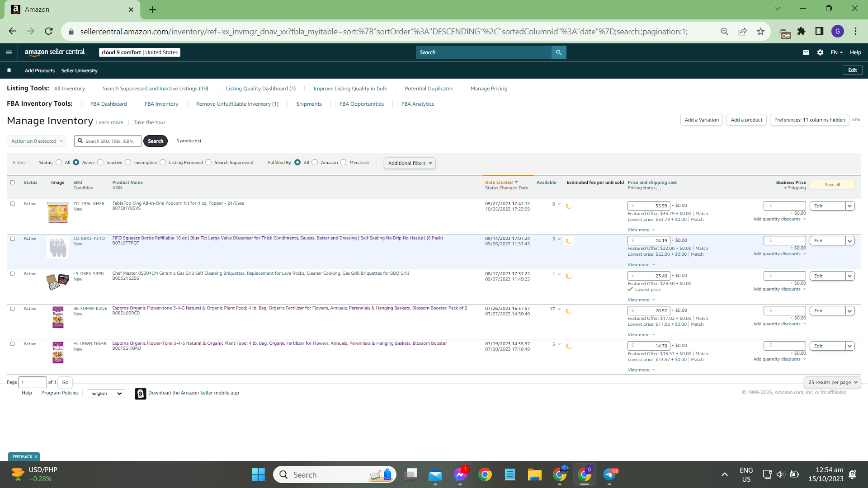
Task: Check the box for SKU 86-FUMW-KZQE
Action: [13, 309]
